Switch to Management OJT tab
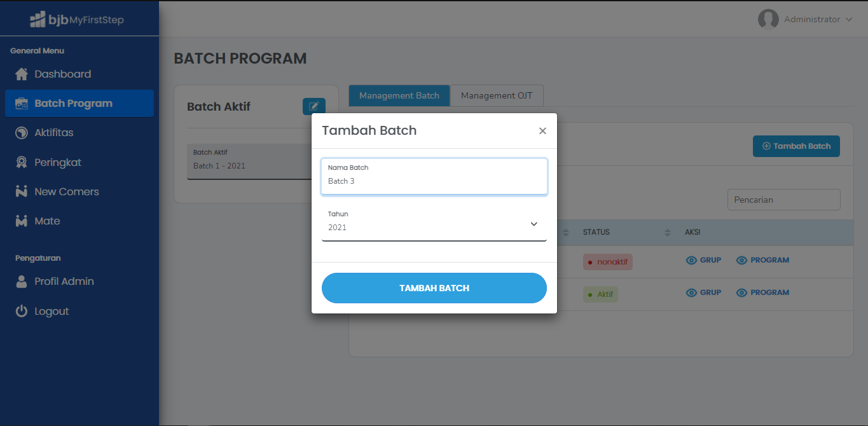Viewport: 868px width, 426px height. point(497,95)
